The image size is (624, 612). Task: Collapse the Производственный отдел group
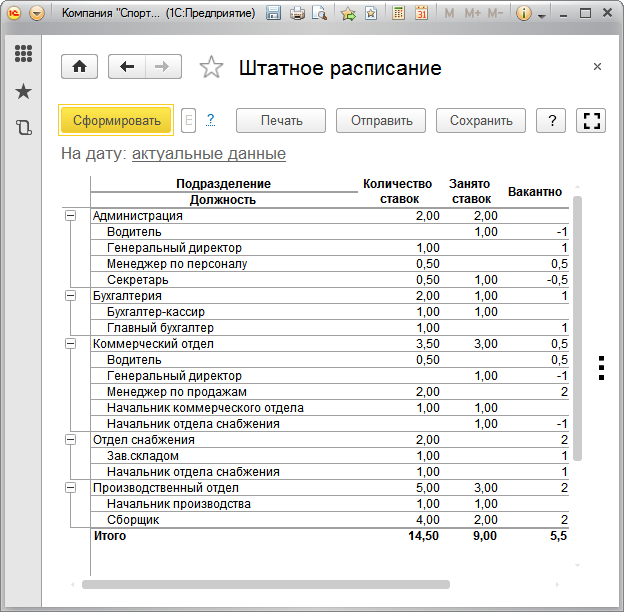70,488
